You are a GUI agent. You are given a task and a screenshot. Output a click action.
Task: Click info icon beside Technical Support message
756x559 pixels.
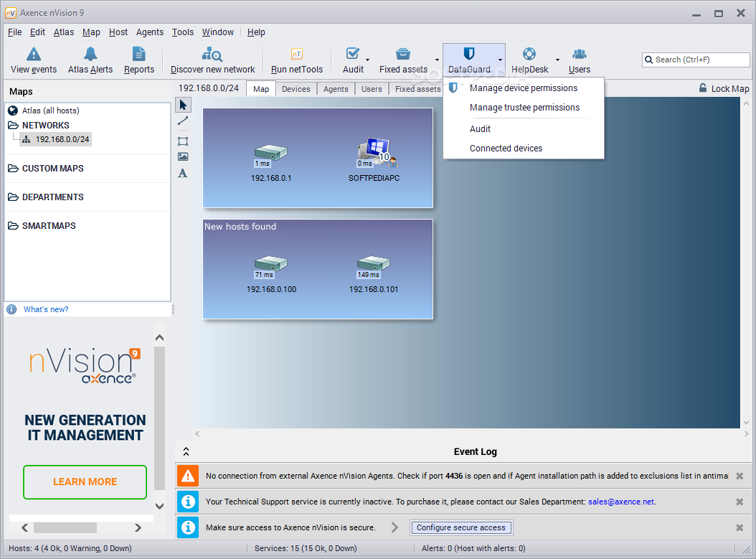tap(188, 502)
